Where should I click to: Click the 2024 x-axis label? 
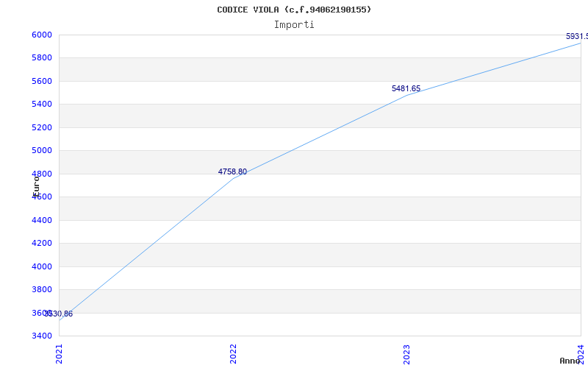pyautogui.click(x=581, y=354)
